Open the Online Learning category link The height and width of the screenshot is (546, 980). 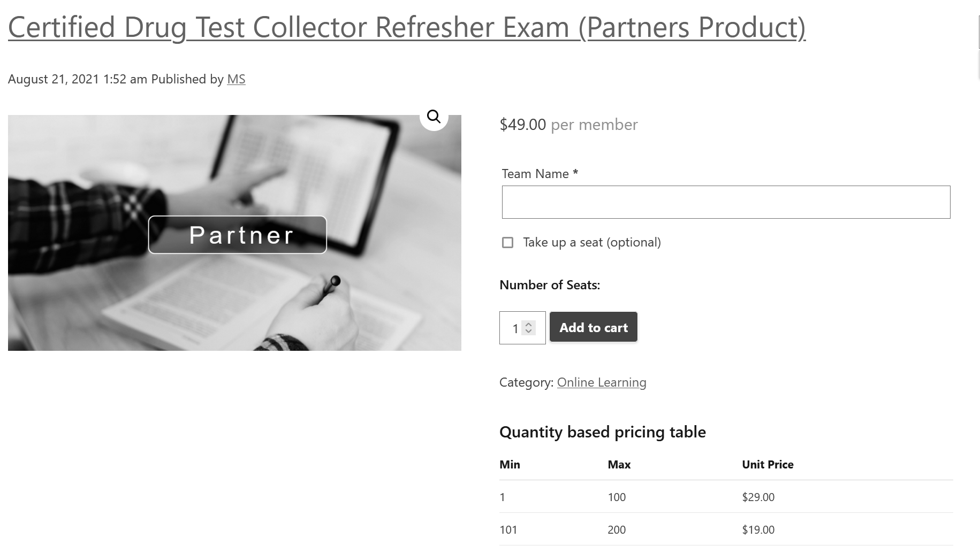point(602,382)
